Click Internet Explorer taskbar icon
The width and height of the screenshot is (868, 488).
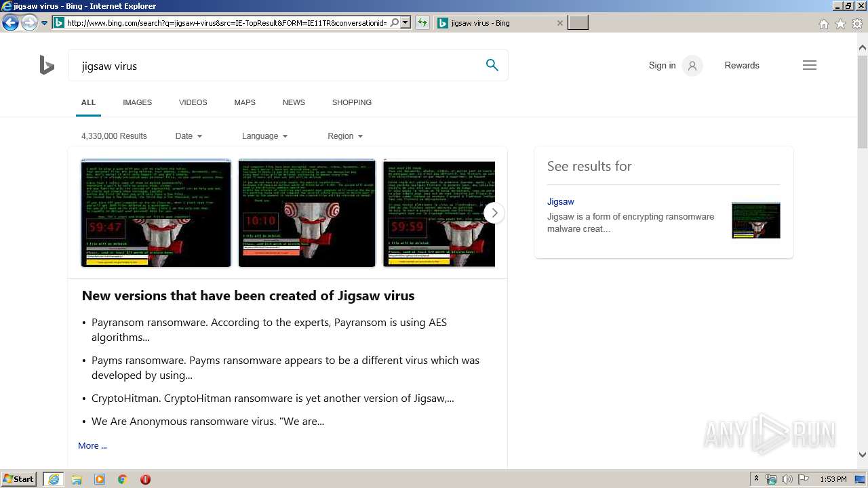[54, 479]
